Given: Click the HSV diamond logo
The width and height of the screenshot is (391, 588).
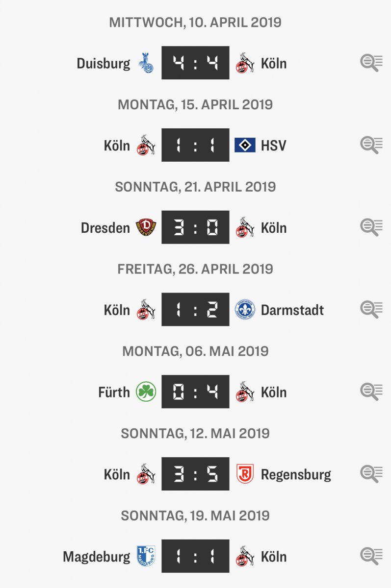Looking at the screenshot, I should (x=245, y=146).
